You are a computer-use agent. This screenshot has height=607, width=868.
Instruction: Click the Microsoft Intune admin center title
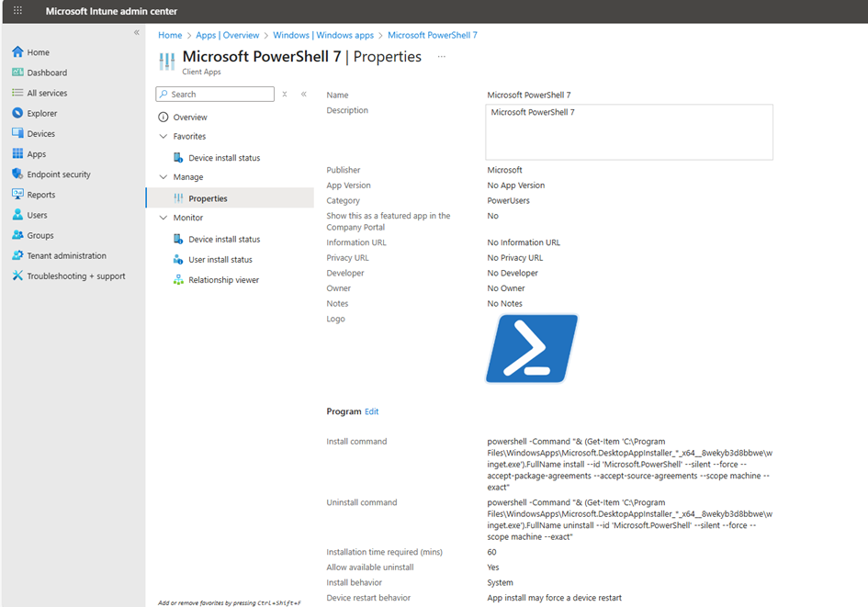[111, 11]
